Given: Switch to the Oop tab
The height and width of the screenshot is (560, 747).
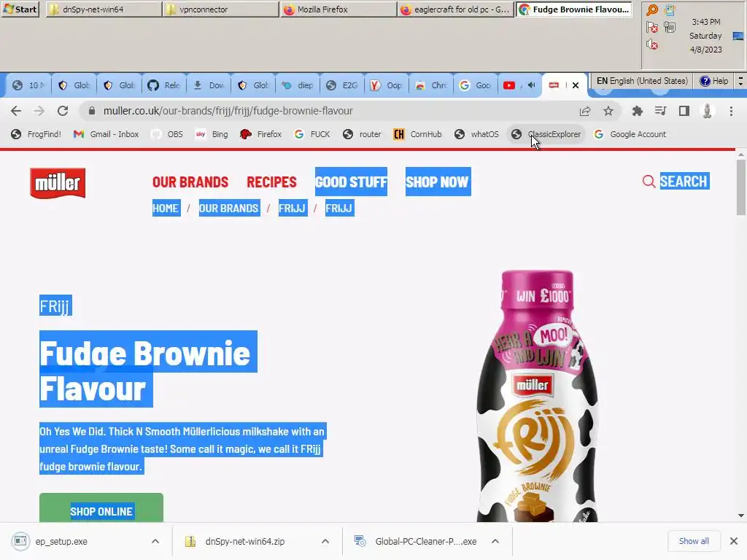Looking at the screenshot, I should pos(387,85).
